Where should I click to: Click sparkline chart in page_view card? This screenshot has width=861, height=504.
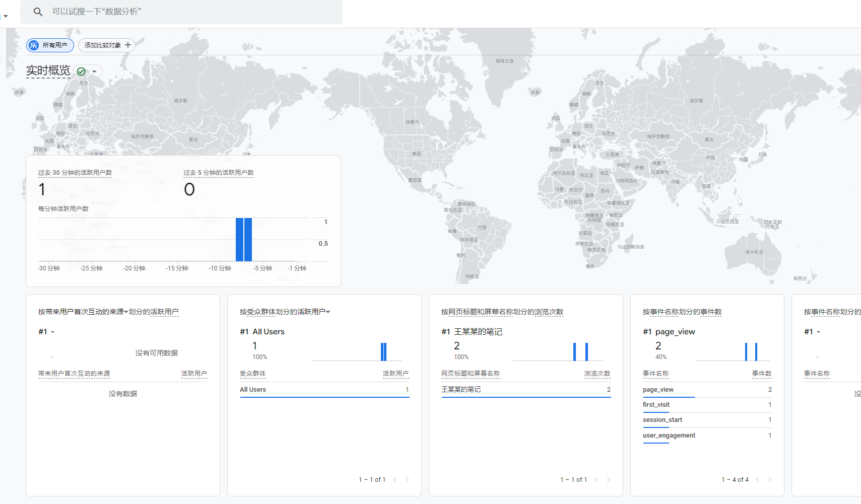tap(733, 351)
